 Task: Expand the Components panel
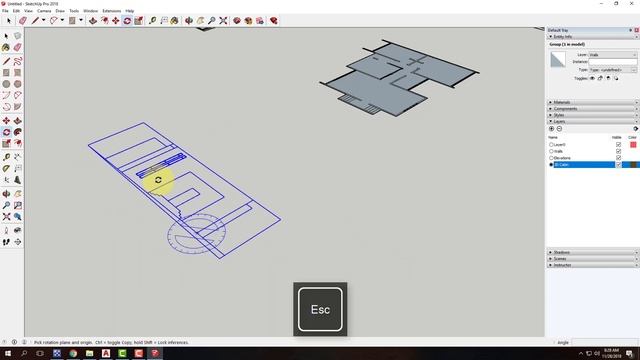click(593, 109)
